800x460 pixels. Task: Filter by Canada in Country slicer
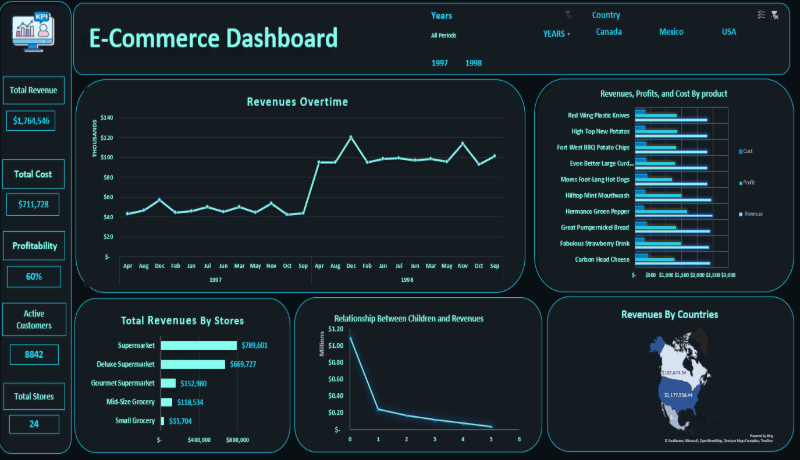609,32
